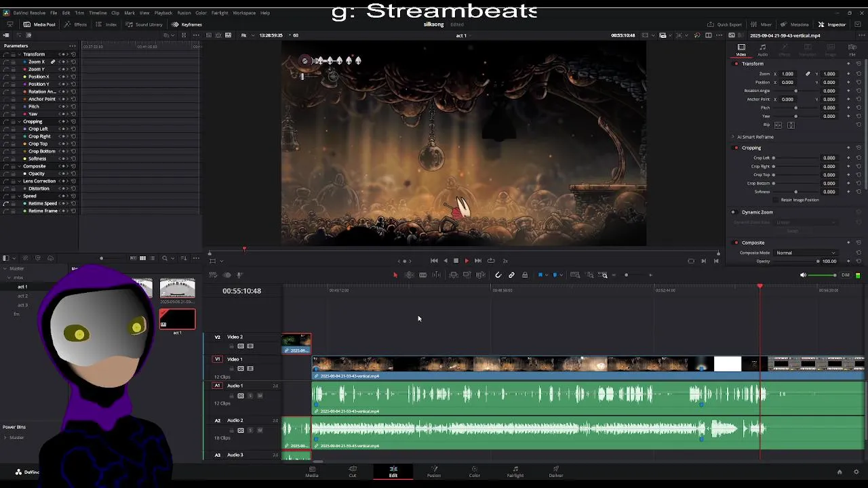Activate the Trim Edit Mode tool
This screenshot has height=488, width=868.
[x=409, y=274]
